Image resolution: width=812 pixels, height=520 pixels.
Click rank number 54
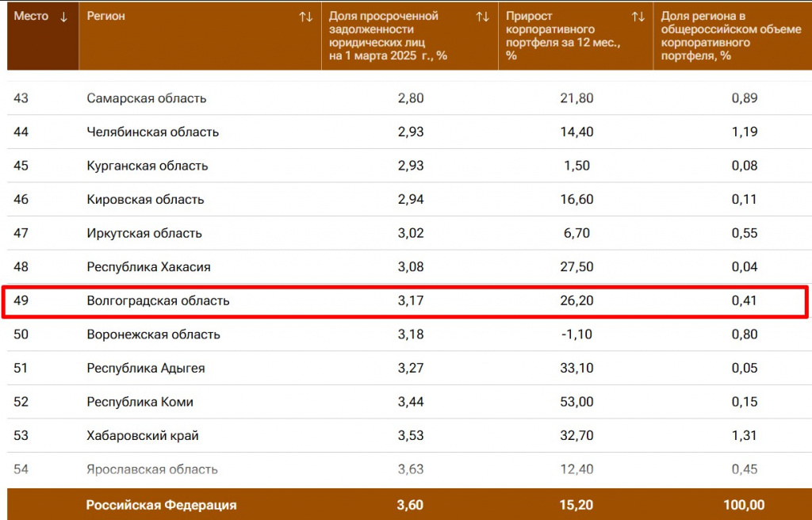tap(21, 469)
